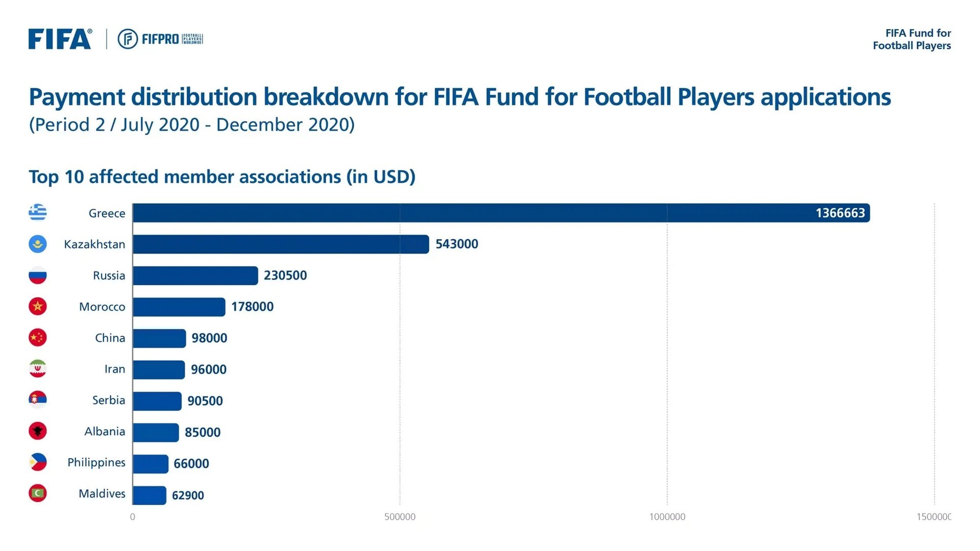Click the Albania flag icon

(38, 431)
